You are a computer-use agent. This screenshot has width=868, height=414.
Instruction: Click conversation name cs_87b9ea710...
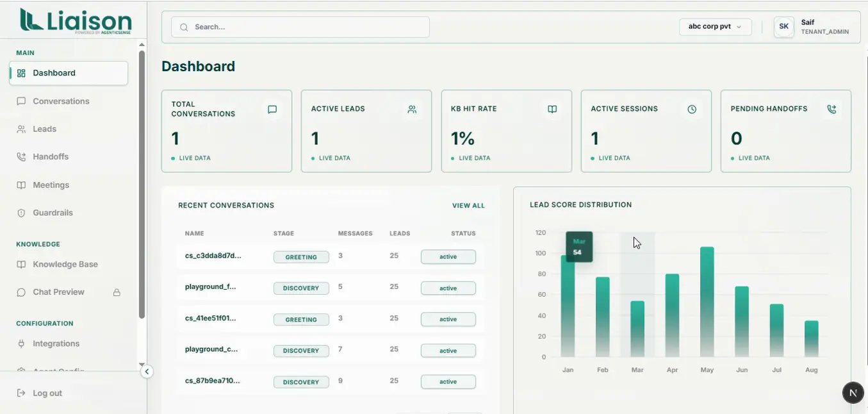(213, 381)
